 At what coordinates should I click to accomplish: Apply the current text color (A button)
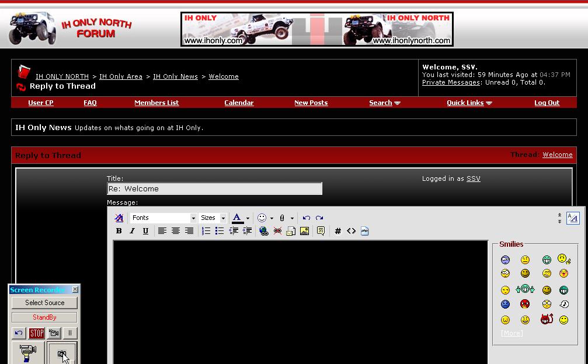pos(237,218)
